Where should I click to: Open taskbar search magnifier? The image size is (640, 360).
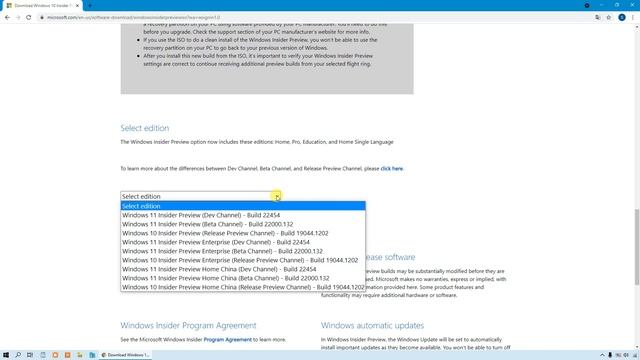tap(18, 355)
